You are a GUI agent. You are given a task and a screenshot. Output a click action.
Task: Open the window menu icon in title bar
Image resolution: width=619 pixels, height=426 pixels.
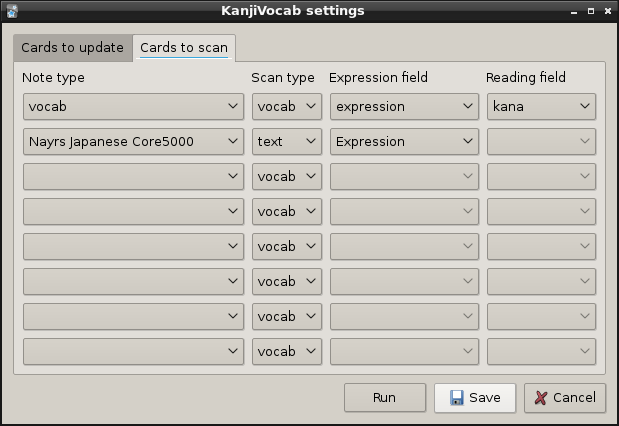click(11, 11)
